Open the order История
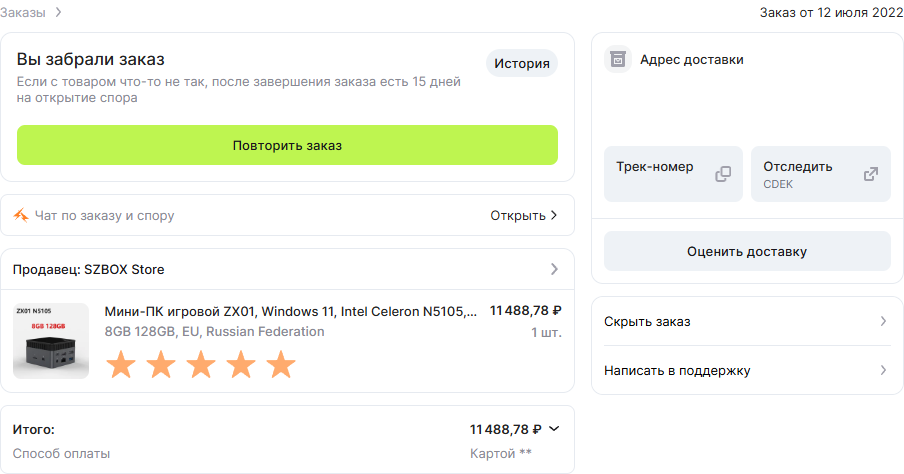 (522, 63)
